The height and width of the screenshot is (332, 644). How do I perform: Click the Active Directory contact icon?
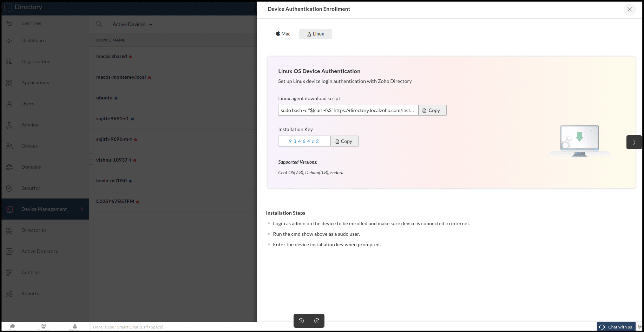coord(9,252)
